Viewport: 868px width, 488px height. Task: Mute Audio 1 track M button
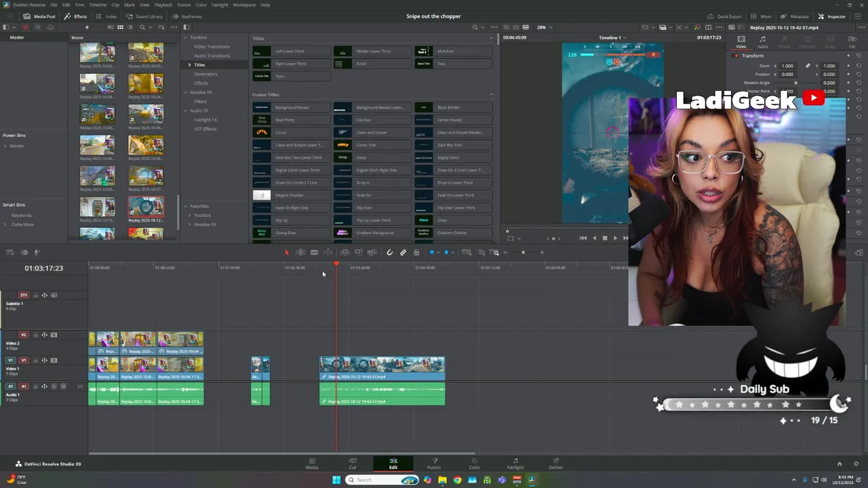(63, 386)
